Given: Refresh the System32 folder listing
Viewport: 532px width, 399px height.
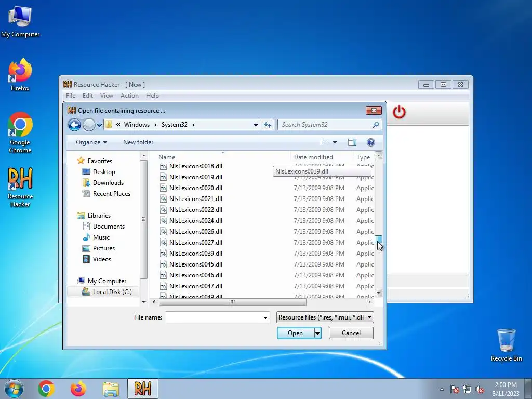Looking at the screenshot, I should tap(268, 125).
